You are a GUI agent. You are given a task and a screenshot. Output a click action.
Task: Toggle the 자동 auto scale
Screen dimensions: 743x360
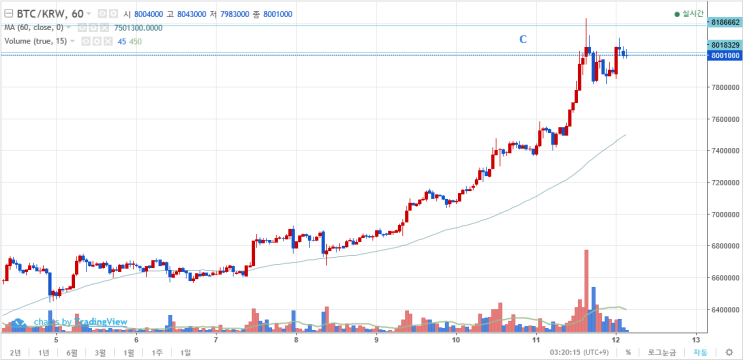[700, 352]
